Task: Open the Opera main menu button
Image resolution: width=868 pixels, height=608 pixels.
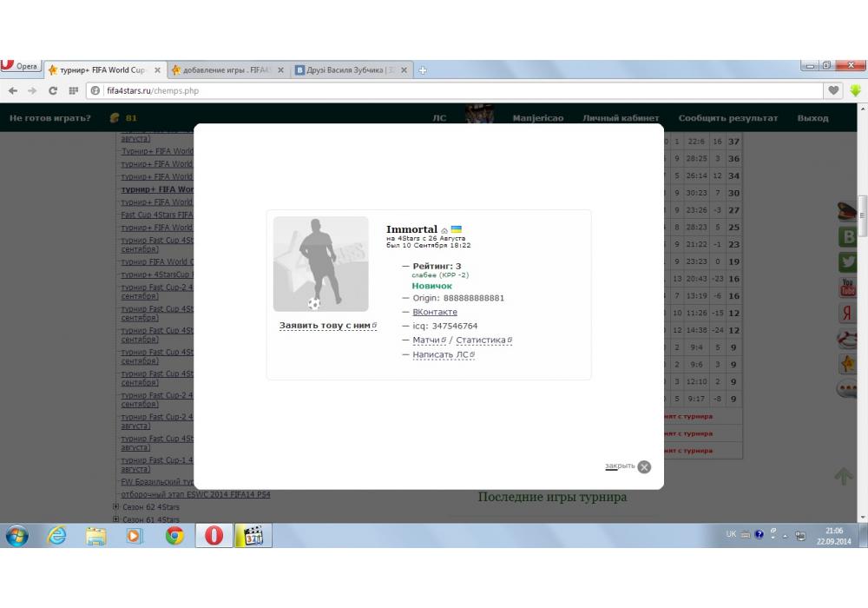Action: coord(21,67)
